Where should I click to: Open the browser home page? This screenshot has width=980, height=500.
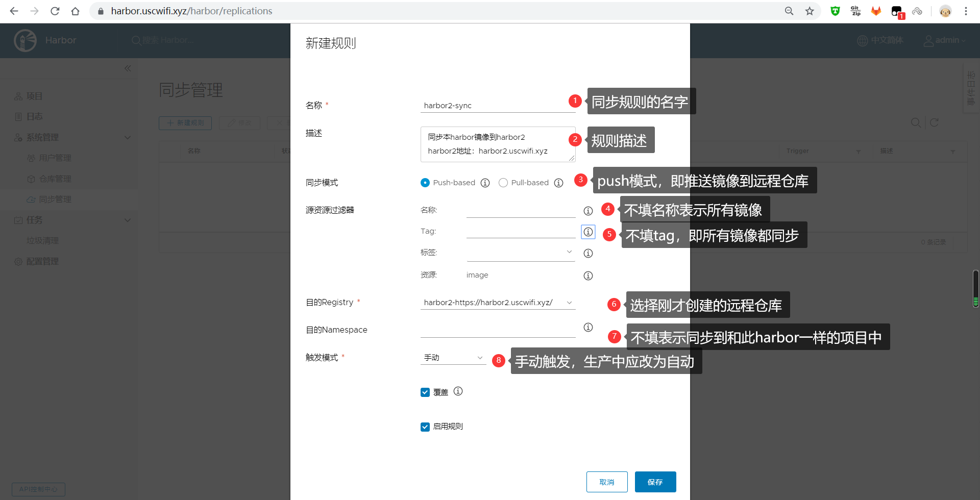click(75, 11)
